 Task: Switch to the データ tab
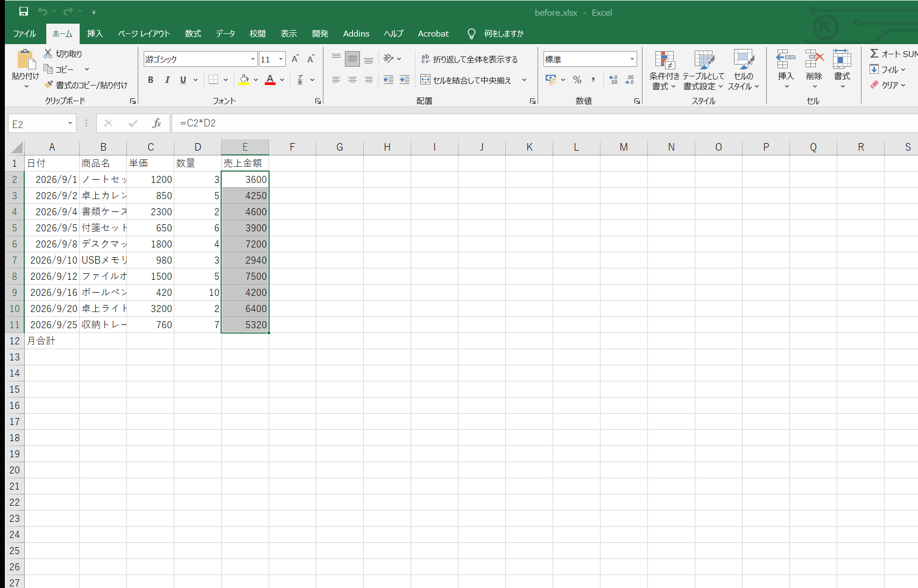pos(225,33)
